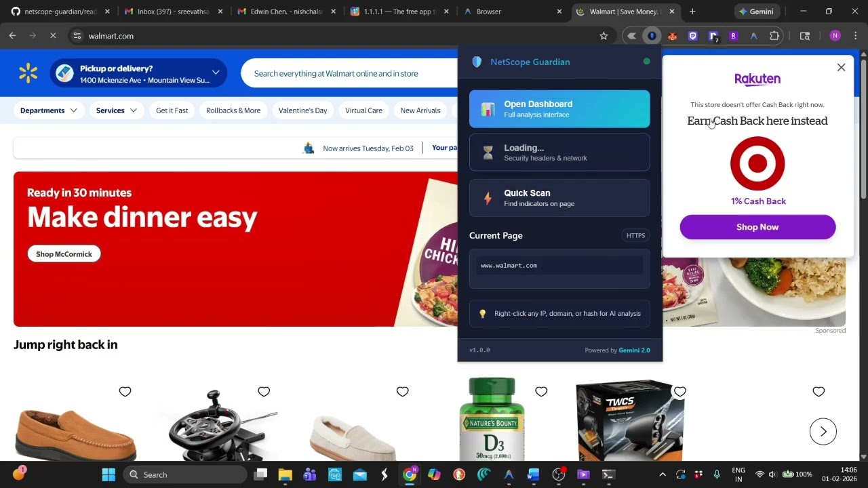This screenshot has width=868, height=488.
Task: Click the Gemini button in title bar
Action: [x=757, y=12]
